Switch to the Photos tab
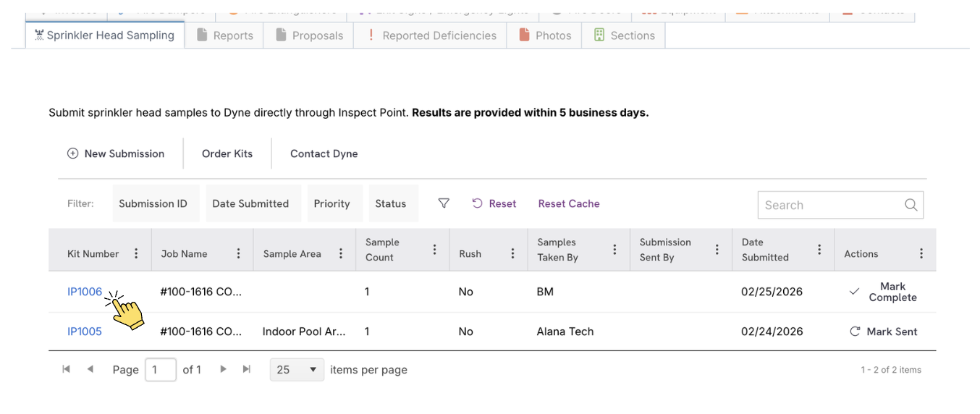 [x=544, y=35]
